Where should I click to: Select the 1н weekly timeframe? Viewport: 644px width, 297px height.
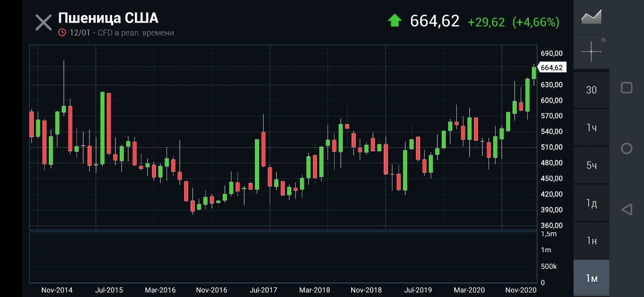pos(591,241)
